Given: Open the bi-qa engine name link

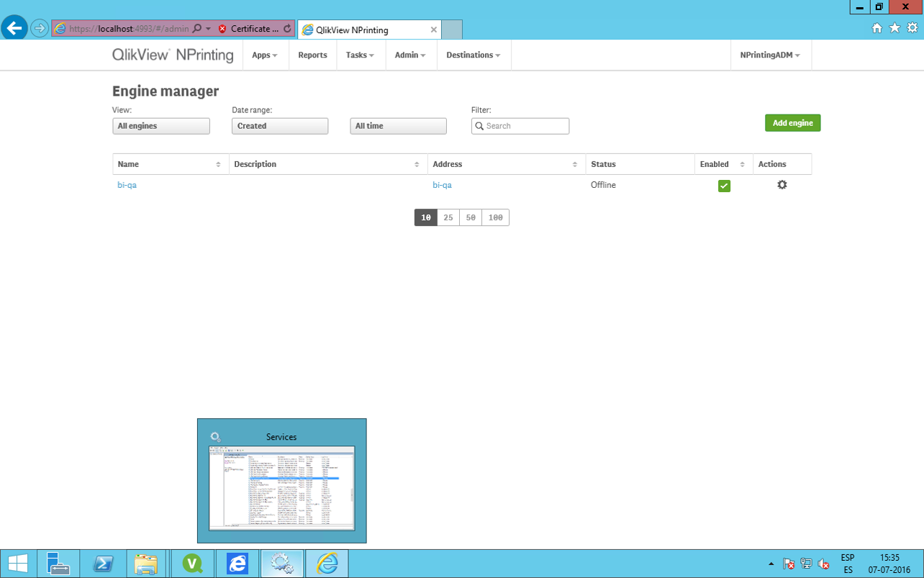Looking at the screenshot, I should (127, 185).
